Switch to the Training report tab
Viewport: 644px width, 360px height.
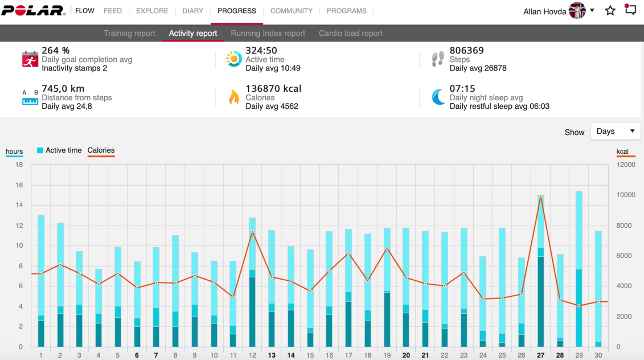pyautogui.click(x=129, y=33)
